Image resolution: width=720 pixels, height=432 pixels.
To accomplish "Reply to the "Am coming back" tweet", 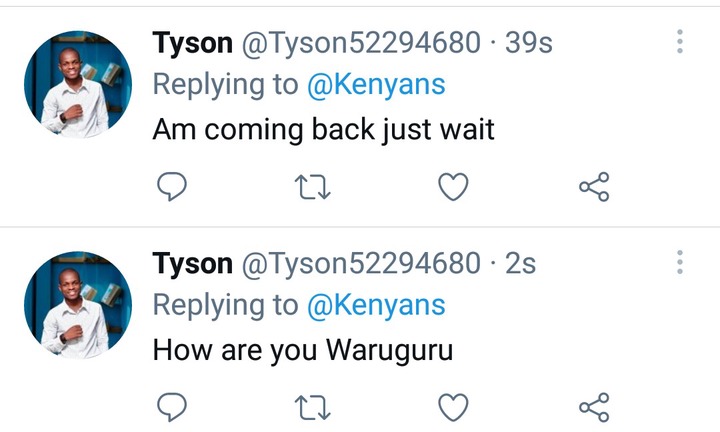I will coord(172,186).
